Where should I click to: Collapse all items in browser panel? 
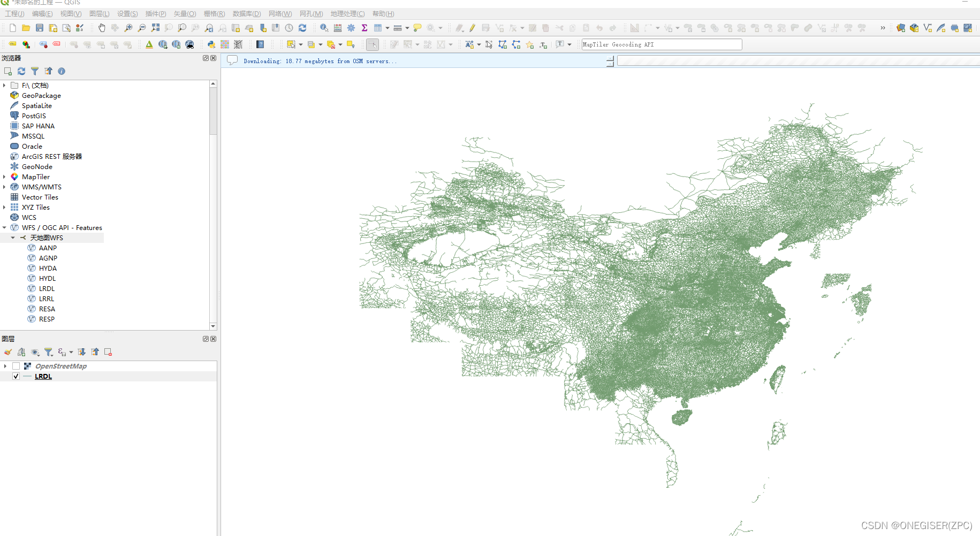point(49,71)
